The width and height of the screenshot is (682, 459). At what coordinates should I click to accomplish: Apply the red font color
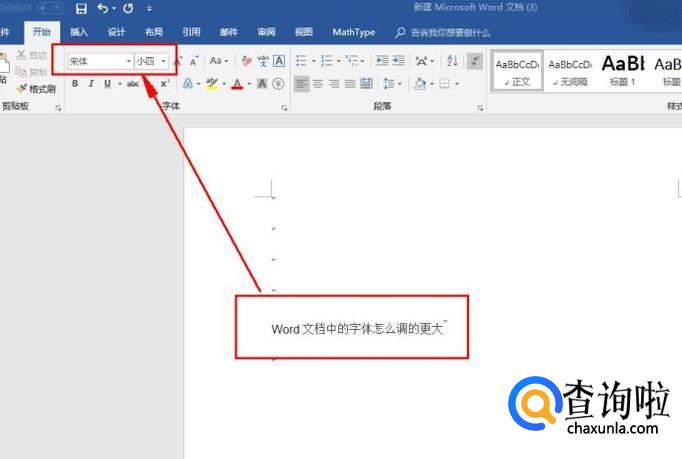point(237,84)
